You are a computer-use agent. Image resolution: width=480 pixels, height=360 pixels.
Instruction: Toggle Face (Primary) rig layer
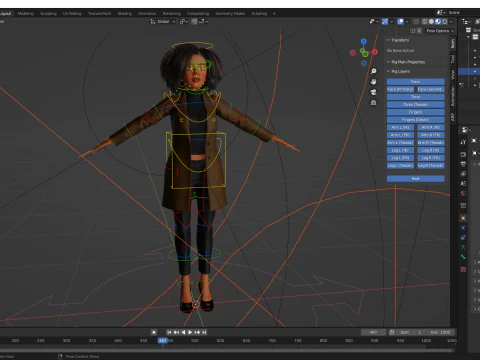pyautogui.click(x=400, y=89)
